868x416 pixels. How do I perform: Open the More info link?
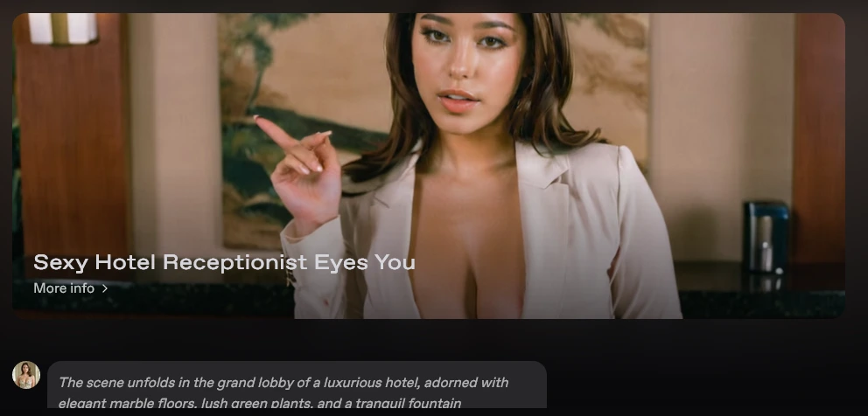pos(70,288)
